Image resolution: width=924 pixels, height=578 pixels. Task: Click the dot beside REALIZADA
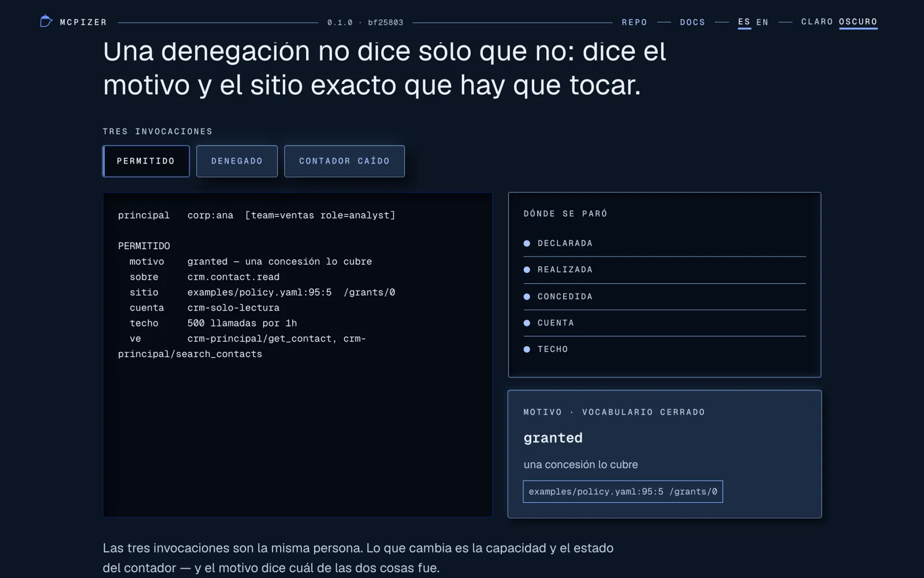(x=527, y=270)
